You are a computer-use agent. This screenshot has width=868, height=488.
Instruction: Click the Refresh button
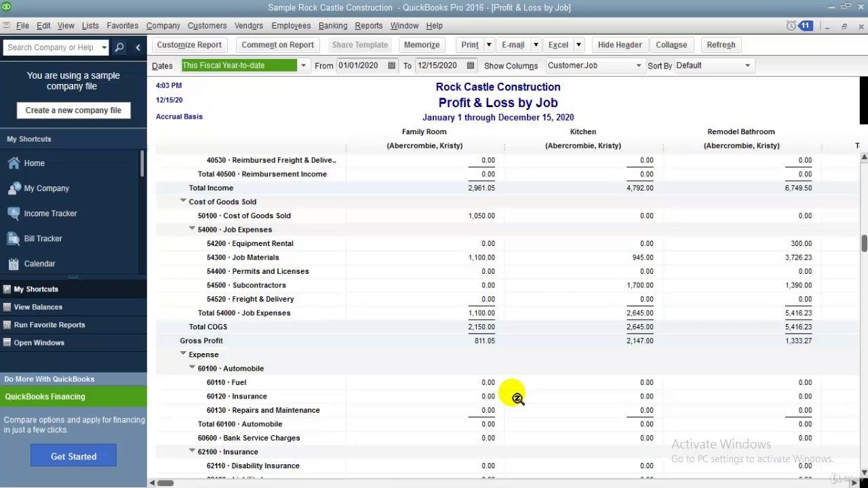click(721, 45)
